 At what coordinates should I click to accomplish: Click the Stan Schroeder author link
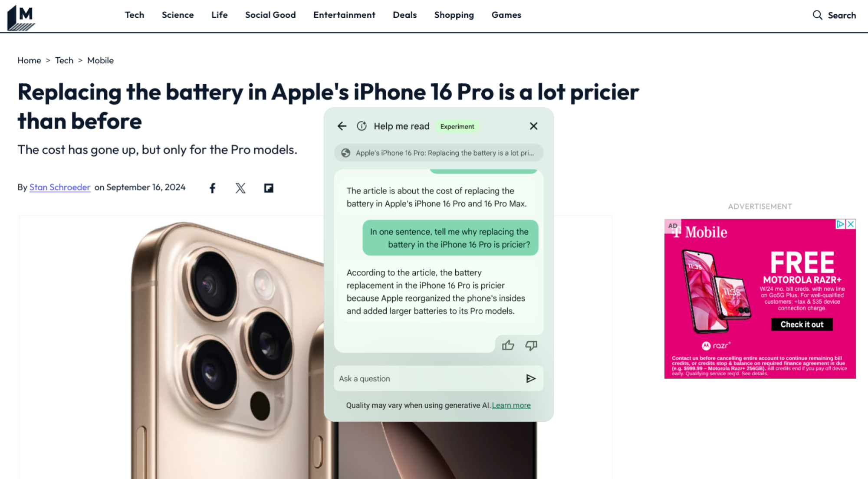coord(59,187)
